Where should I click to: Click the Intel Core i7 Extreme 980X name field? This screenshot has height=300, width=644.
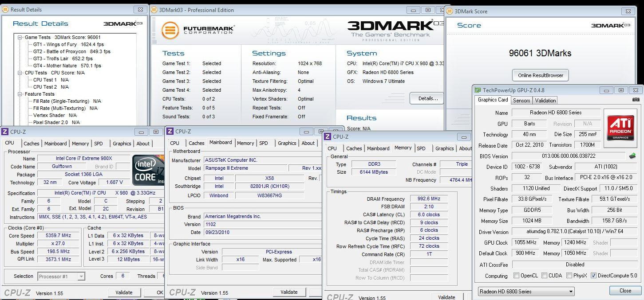tap(84, 159)
